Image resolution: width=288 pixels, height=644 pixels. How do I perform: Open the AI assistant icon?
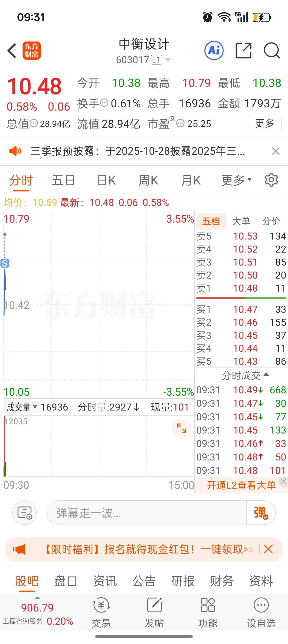(214, 51)
